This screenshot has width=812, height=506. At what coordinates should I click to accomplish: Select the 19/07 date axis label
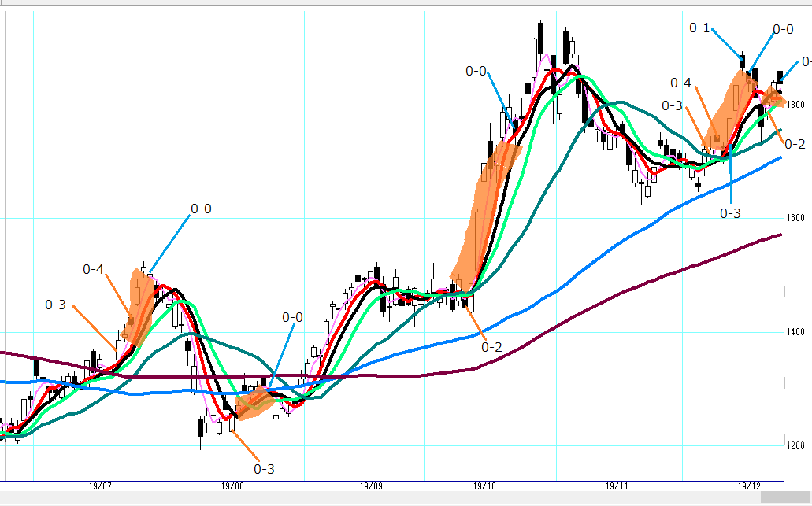click(100, 486)
